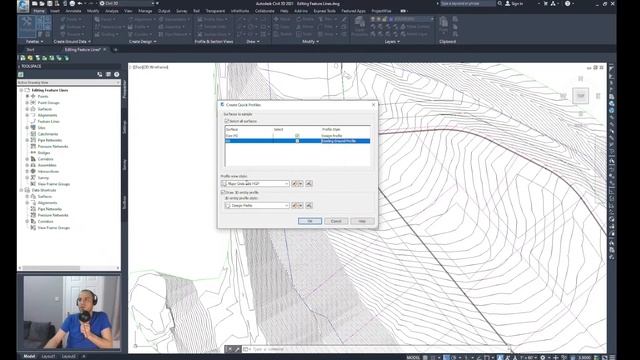Click the keyword search box in title bar
Viewport: 640px width, 360px height.
(x=468, y=3)
